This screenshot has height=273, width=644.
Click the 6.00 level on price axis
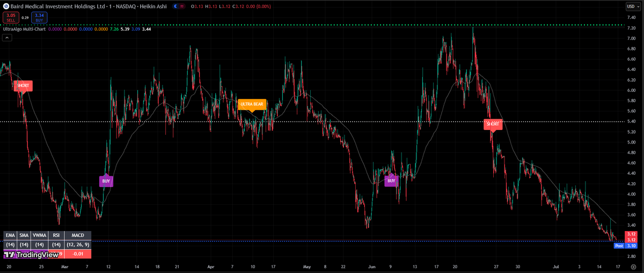point(631,90)
